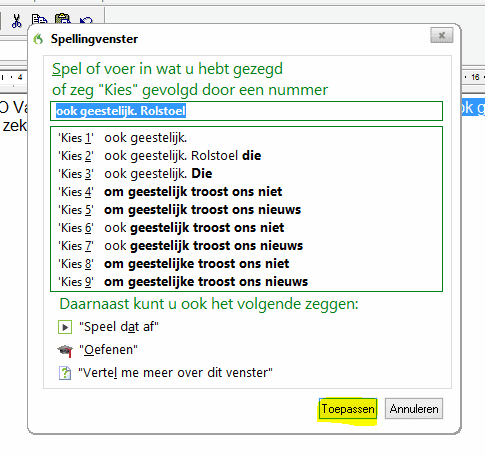Image resolution: width=485 pixels, height=456 pixels.
Task: Click the play icon beside Speel dat af
Action: click(x=65, y=327)
